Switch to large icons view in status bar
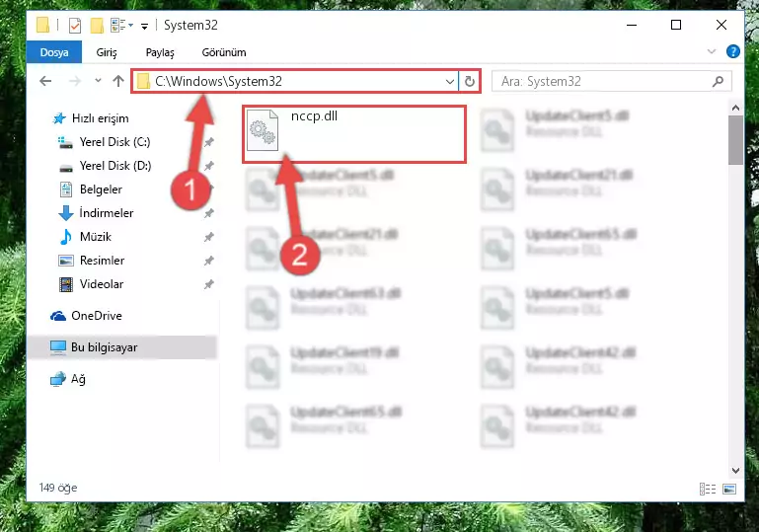 pos(729,489)
